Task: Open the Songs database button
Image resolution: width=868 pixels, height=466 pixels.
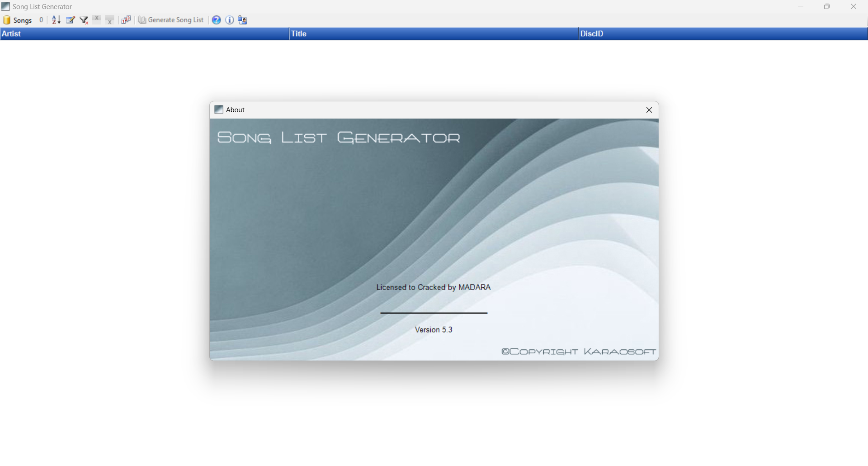Action: click(18, 20)
